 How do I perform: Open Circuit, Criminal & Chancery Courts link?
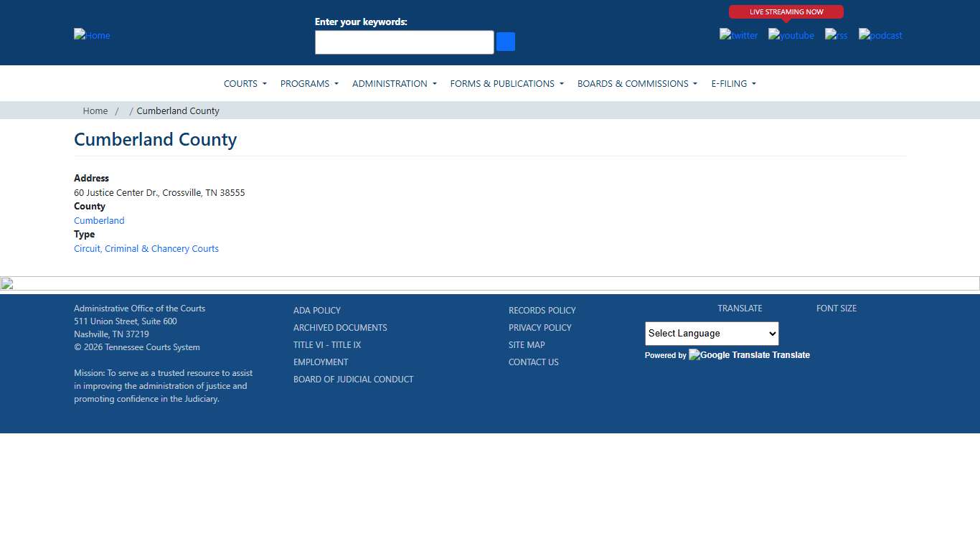146,248
